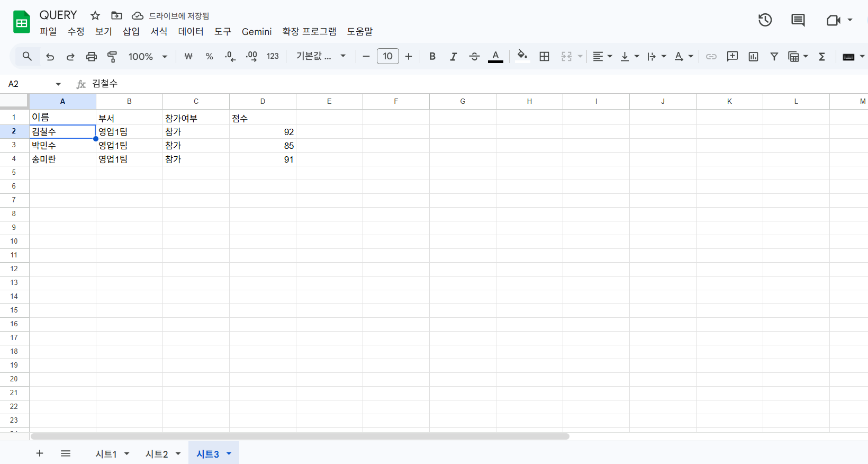Screen dimensions: 868x464
Task: Toggle bold formatting
Action: 432,57
